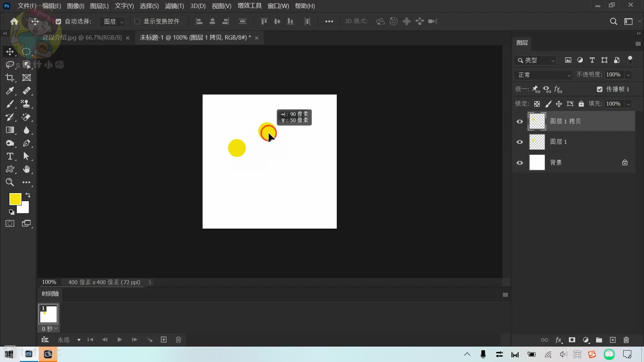
Task: Switch to 课程介绍.jpg document tab
Action: (82, 38)
